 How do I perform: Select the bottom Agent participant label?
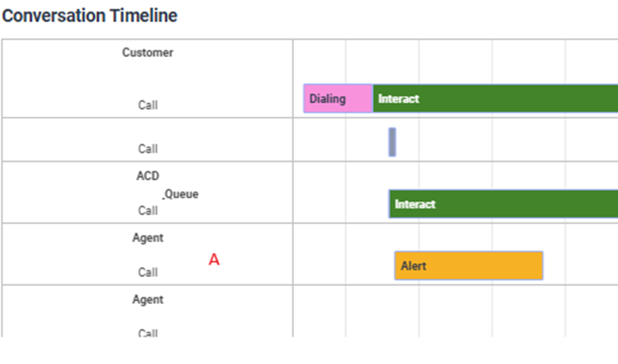coord(147,300)
